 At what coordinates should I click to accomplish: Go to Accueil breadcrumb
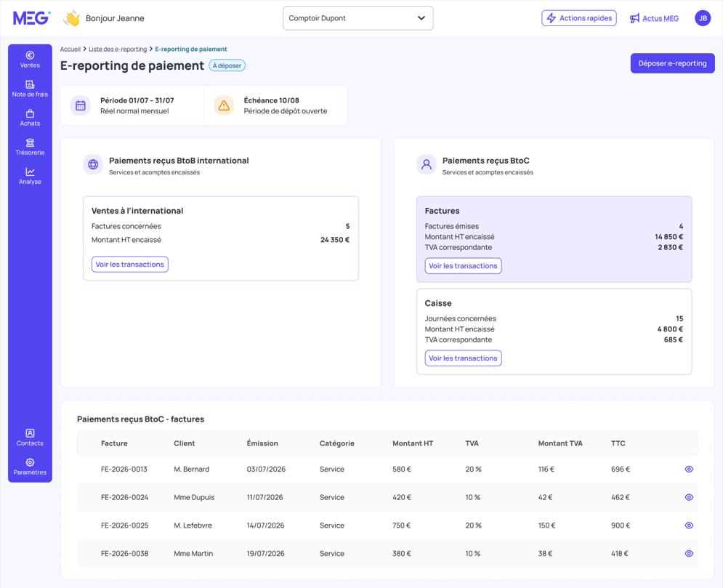(70, 49)
